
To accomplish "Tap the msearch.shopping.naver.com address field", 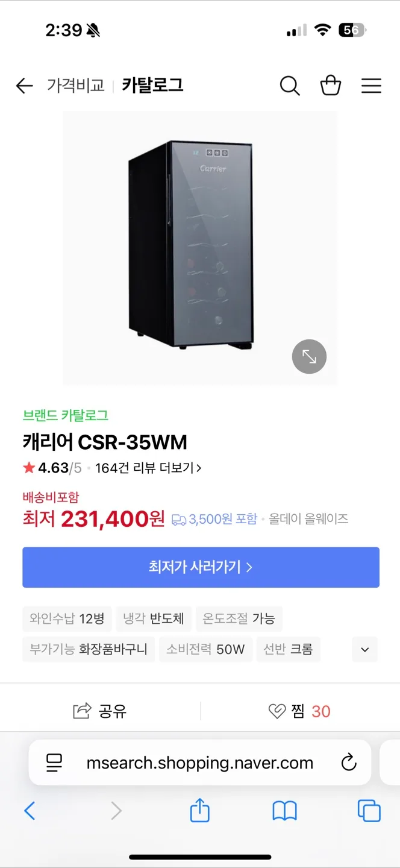I will click(x=199, y=763).
